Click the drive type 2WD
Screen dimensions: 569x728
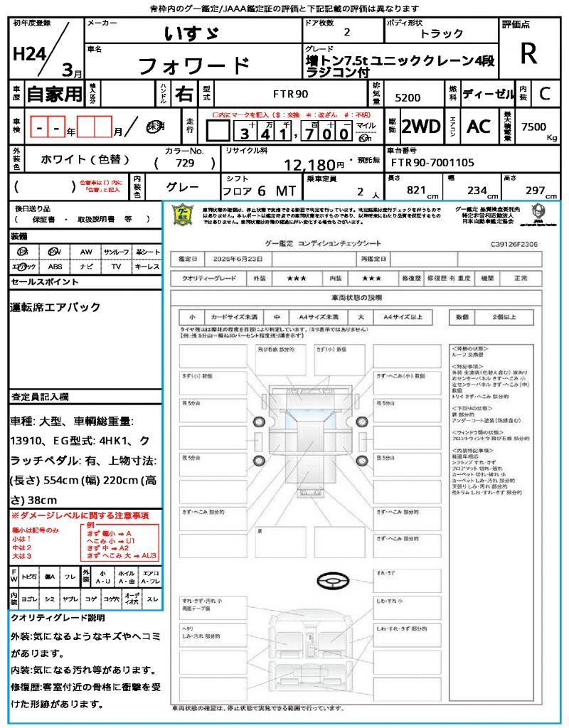(421, 127)
